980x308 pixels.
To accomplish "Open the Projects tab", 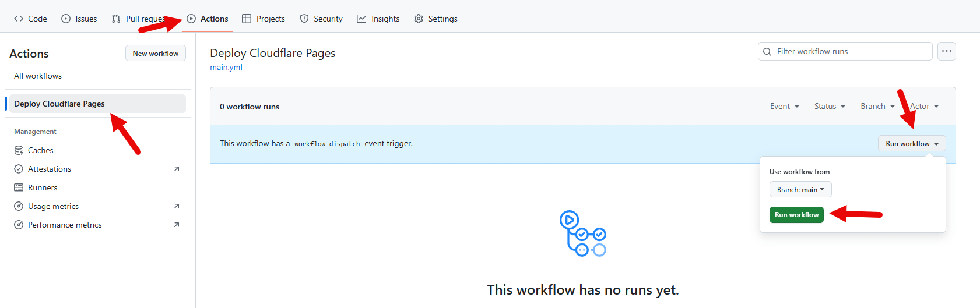I will pos(264,19).
